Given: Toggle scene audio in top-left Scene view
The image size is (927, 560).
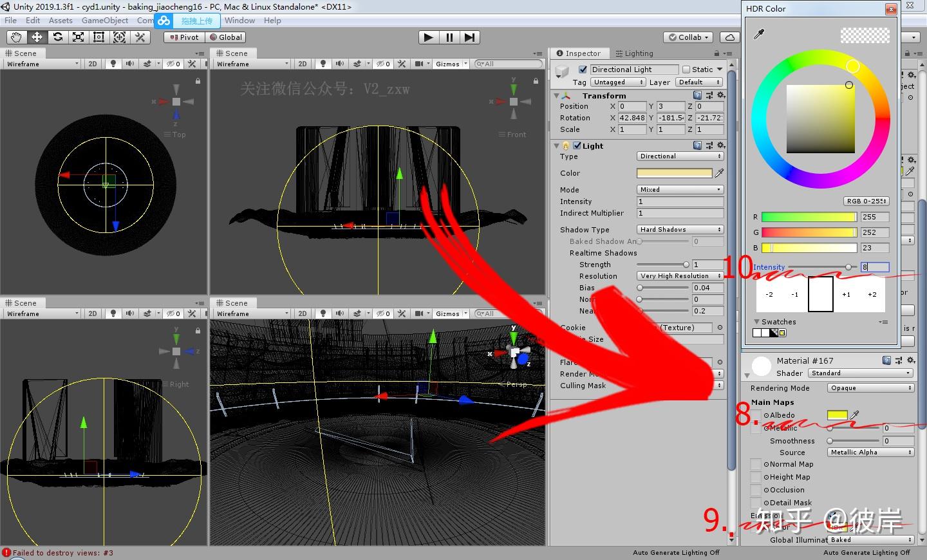Looking at the screenshot, I should tap(130, 64).
